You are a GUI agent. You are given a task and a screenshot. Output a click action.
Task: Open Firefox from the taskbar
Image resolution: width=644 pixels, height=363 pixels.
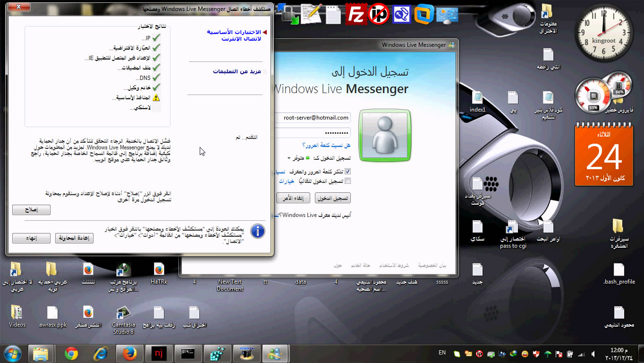tap(129, 354)
